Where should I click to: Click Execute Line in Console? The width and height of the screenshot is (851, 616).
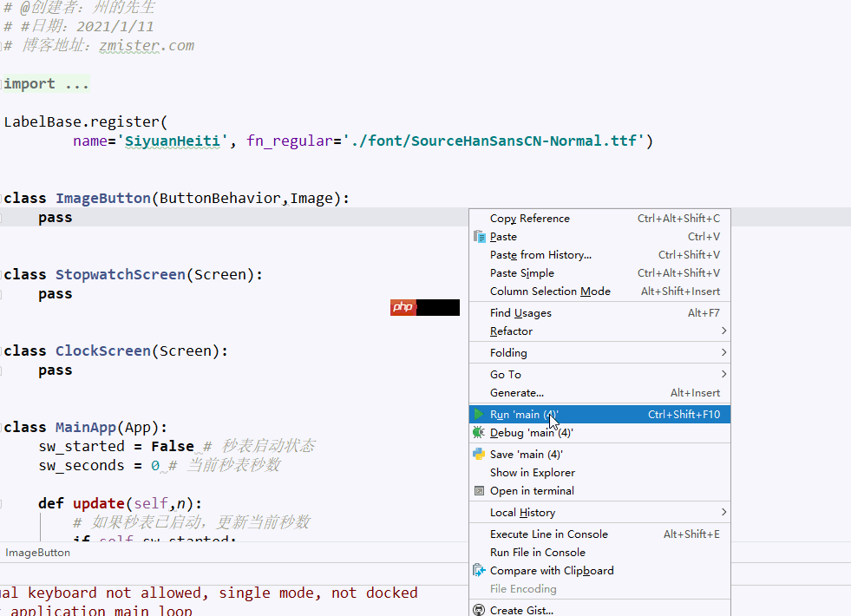tap(548, 534)
